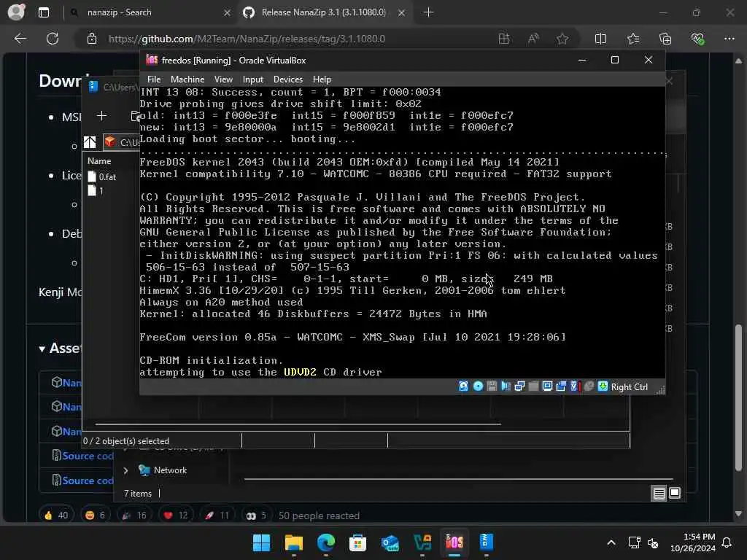Show hidden system tray icons chevron
Screen dimensions: 747x560
[611, 542]
